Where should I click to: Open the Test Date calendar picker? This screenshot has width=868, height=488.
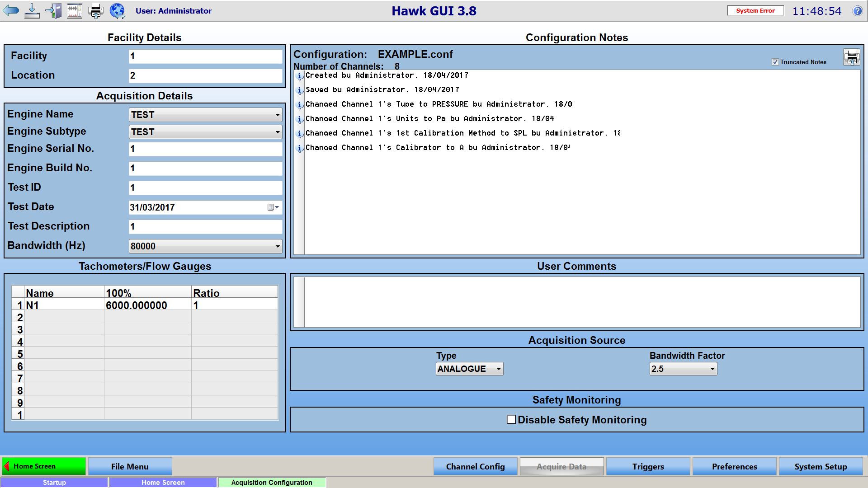[x=273, y=207]
